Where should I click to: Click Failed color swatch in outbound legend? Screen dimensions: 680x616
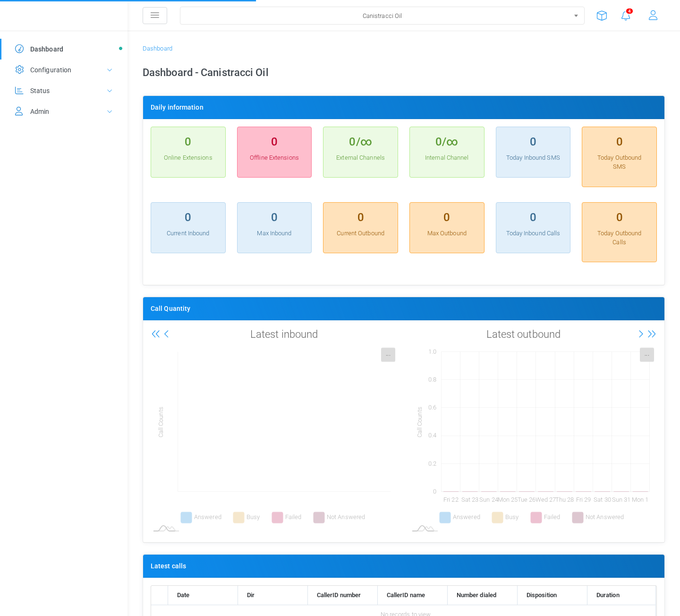(x=536, y=517)
